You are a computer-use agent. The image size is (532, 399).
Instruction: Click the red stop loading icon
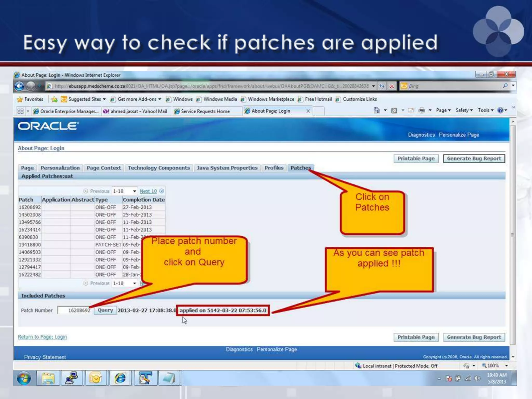(x=392, y=86)
